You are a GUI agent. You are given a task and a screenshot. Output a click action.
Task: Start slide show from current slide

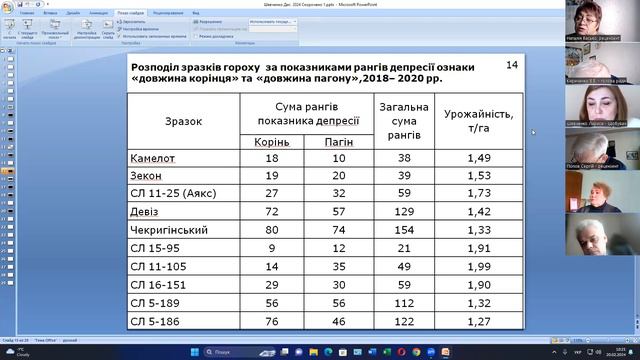[x=27, y=29]
